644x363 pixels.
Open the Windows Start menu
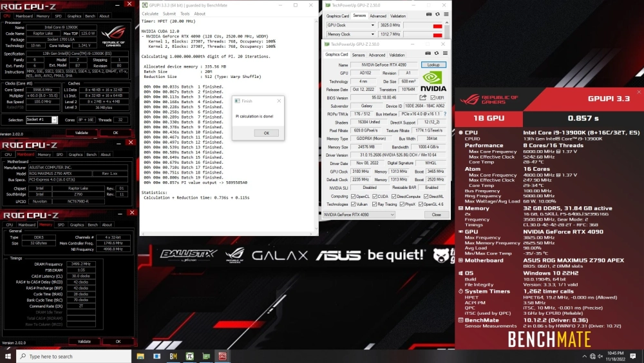8,356
